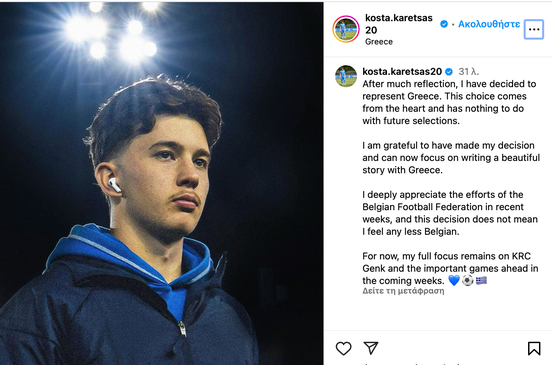Image resolution: width=552 pixels, height=365 pixels.
Task: Click the soccer ball emoji in caption
Action: 468,281
